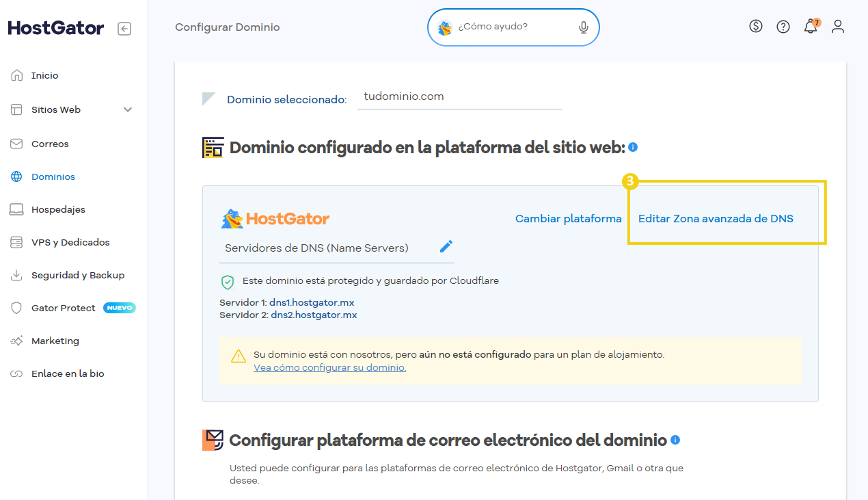Screen dimensions: 868x500
Task: Click dns1.hostgator.mx server text
Action: click(x=312, y=302)
